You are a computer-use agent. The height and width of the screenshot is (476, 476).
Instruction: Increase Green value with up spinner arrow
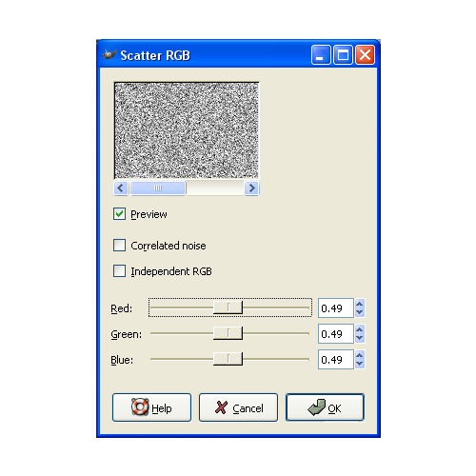[360, 329]
